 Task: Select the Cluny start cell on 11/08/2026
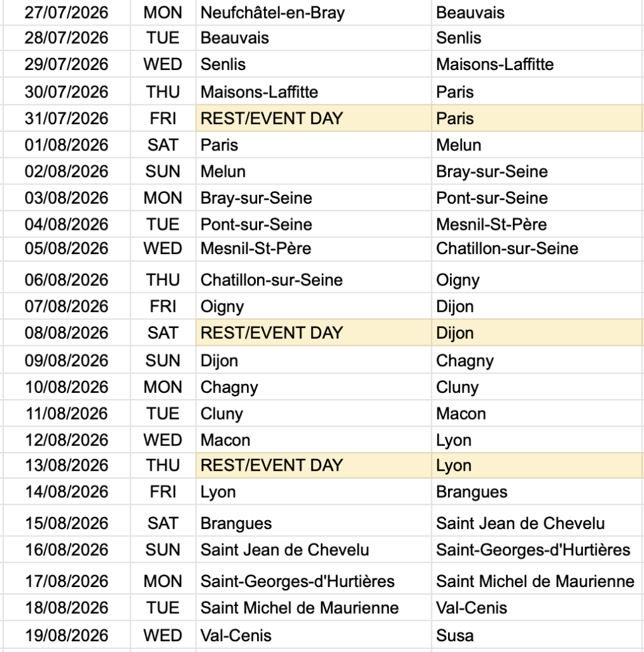[314, 413]
